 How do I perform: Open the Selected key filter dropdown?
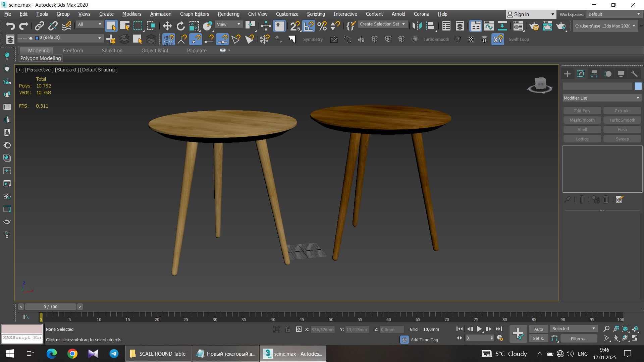(x=574, y=329)
